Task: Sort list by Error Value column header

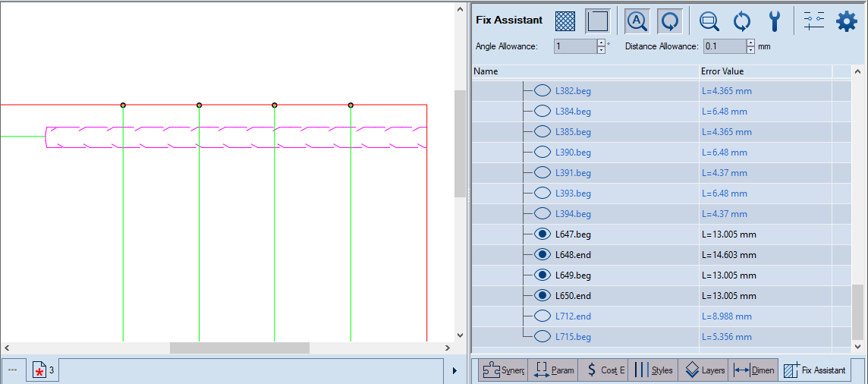Action: pos(765,71)
